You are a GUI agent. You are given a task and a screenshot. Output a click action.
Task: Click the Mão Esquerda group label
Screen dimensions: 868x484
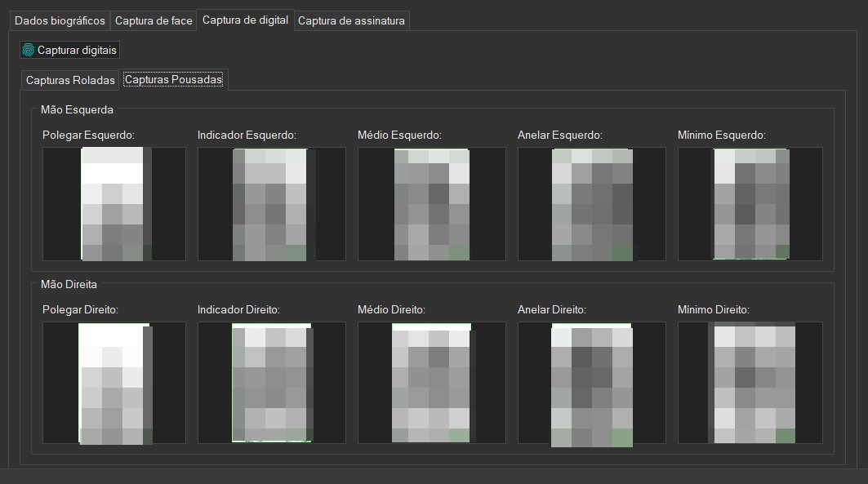click(77, 109)
